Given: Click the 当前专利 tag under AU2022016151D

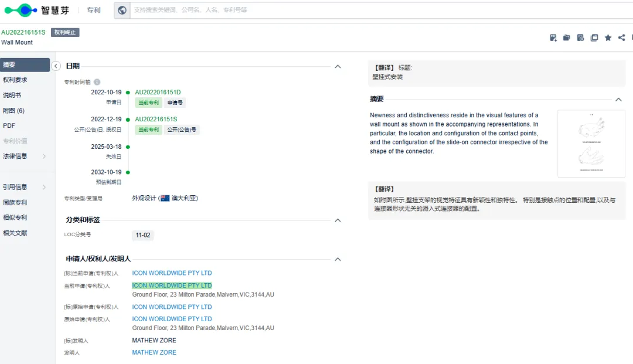Looking at the screenshot, I should click(148, 103).
